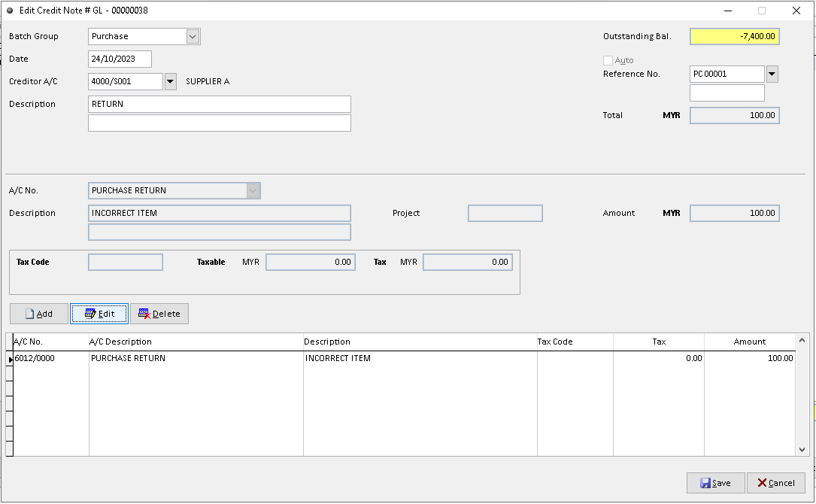Click the Creditor A/C field 4000/S001

point(126,81)
